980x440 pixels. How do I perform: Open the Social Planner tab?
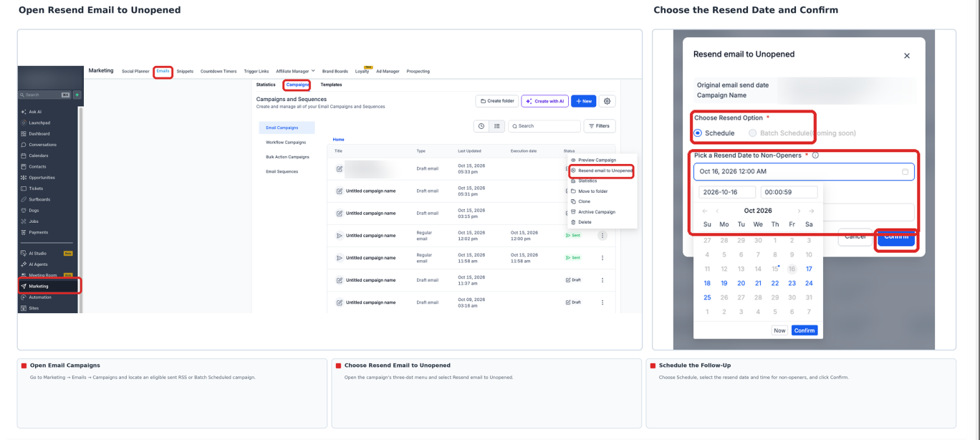point(135,71)
